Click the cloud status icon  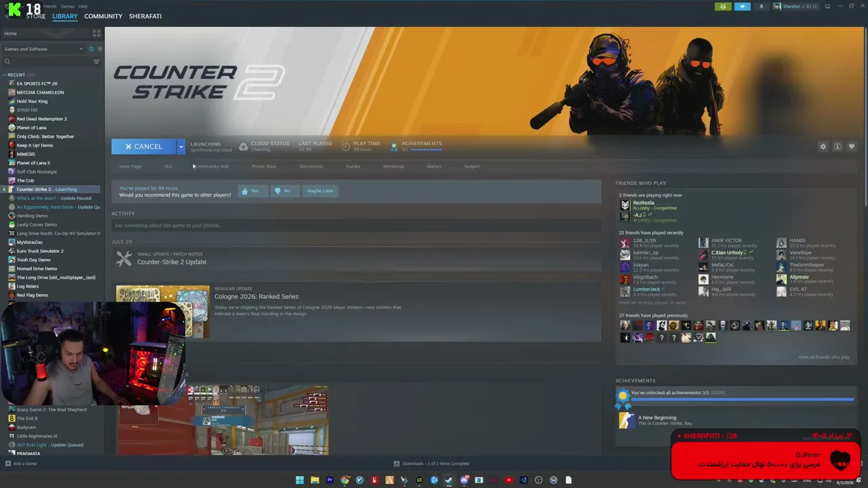[x=243, y=146]
